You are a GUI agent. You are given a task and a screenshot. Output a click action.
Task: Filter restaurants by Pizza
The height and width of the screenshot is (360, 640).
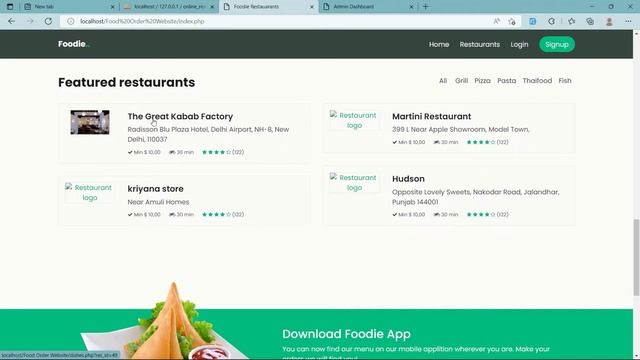(482, 81)
